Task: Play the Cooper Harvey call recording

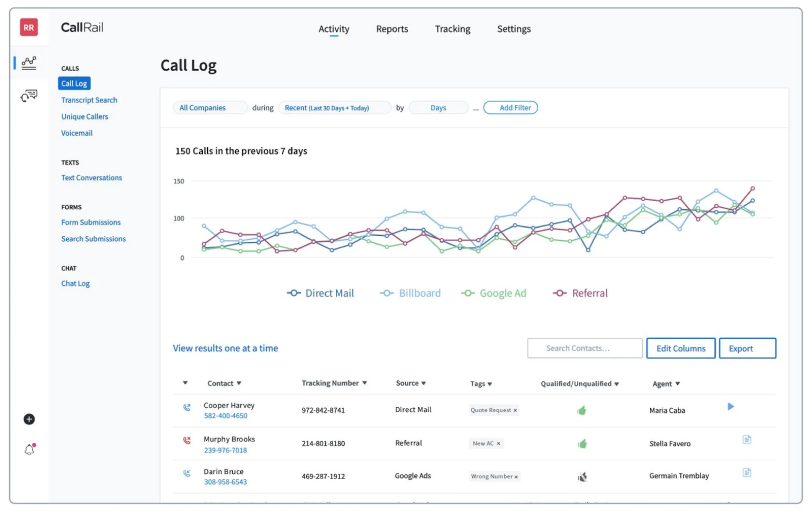Action: [731, 406]
